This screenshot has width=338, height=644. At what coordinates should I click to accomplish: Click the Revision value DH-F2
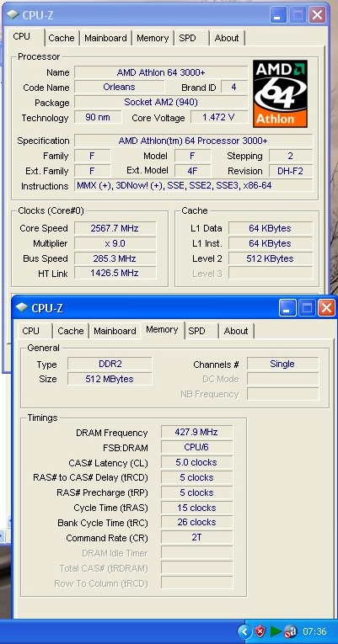pos(291,170)
